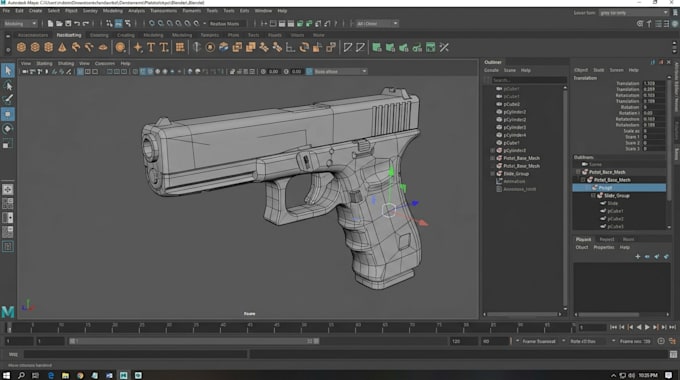Screen dimensions: 680x380
Task: Click the play forward button
Action: pos(647,328)
